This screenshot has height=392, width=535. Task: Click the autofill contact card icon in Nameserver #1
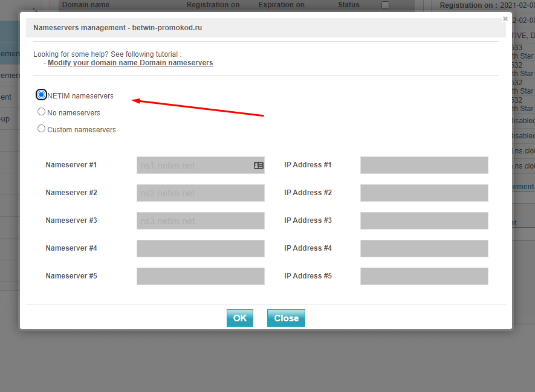259,165
